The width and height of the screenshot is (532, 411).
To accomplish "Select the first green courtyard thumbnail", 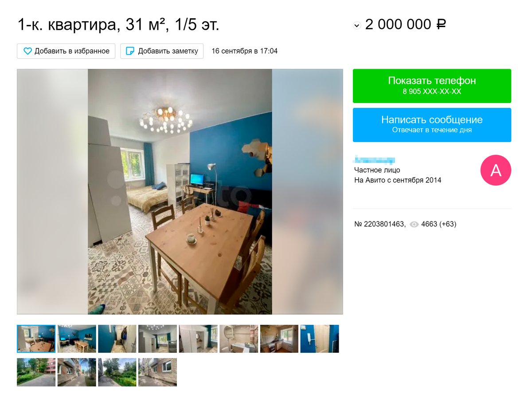I will click(36, 372).
